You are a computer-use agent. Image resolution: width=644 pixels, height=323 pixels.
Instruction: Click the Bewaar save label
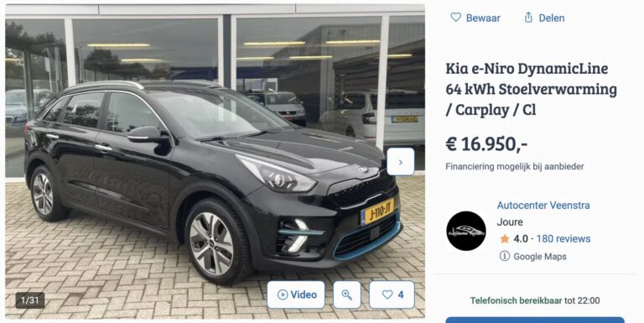(483, 18)
